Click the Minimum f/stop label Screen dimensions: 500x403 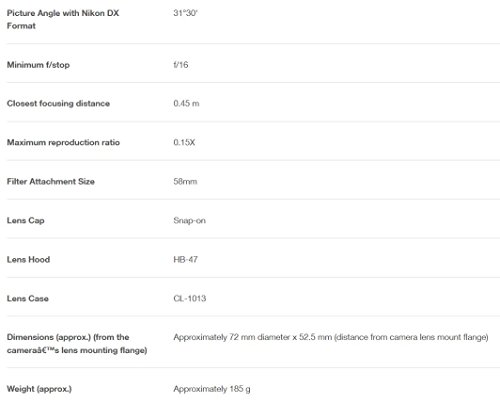pyautogui.click(x=38, y=65)
